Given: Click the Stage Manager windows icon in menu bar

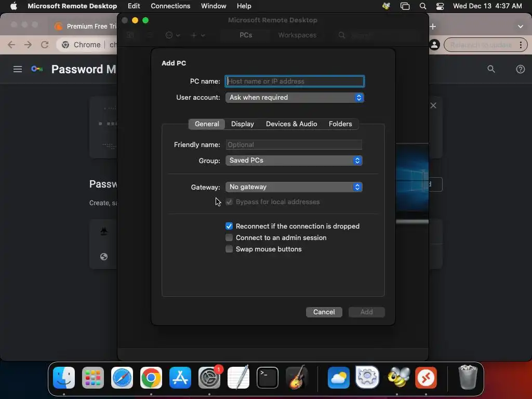Looking at the screenshot, I should click(x=405, y=6).
